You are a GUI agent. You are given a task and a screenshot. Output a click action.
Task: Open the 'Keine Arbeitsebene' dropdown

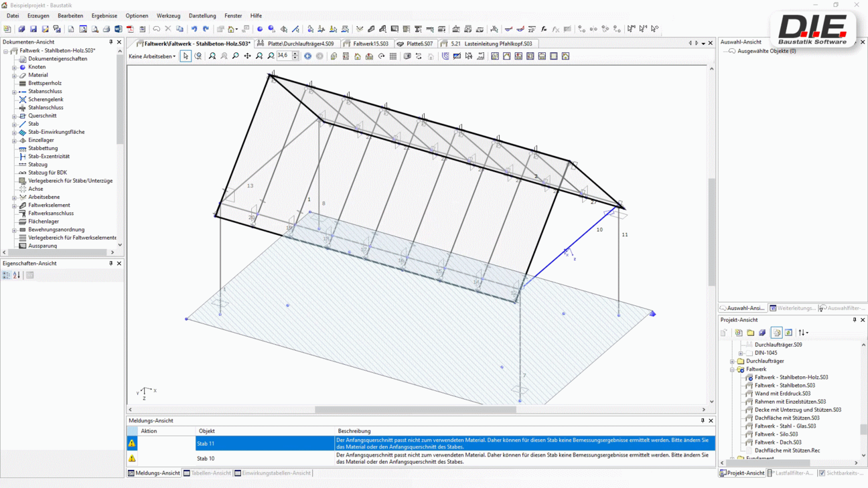[x=152, y=56]
